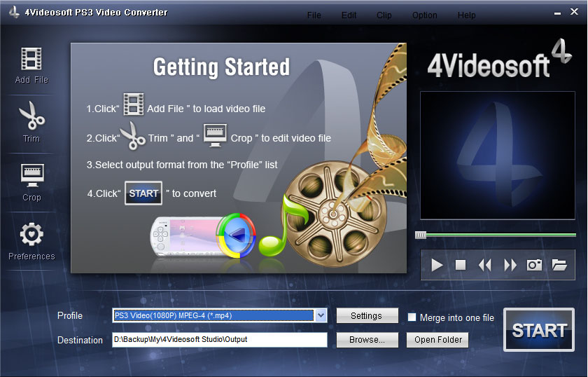Viewport: 588px width, 377px height.
Task: Open the Help menu
Action: pyautogui.click(x=466, y=15)
